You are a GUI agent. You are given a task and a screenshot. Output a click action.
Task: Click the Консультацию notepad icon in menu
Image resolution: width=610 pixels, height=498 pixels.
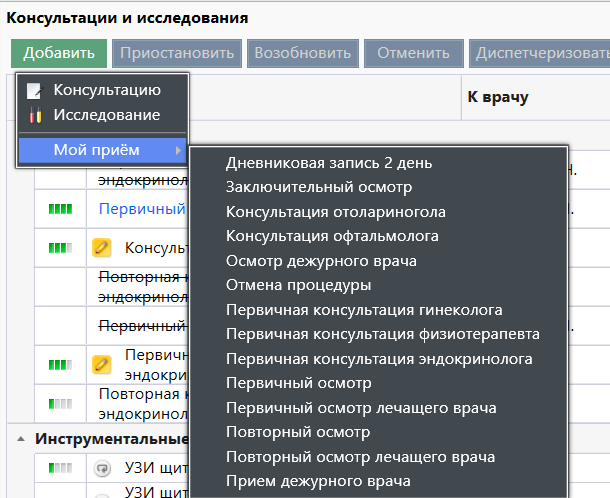(35, 90)
